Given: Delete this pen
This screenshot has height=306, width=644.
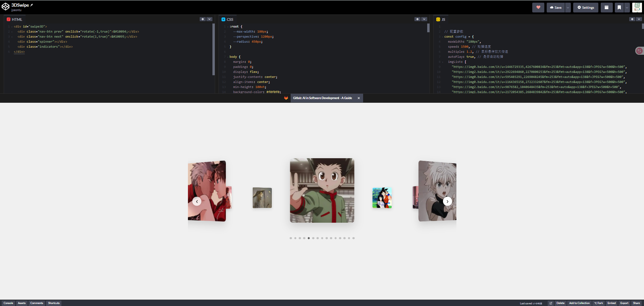Looking at the screenshot, I should pyautogui.click(x=560, y=303).
